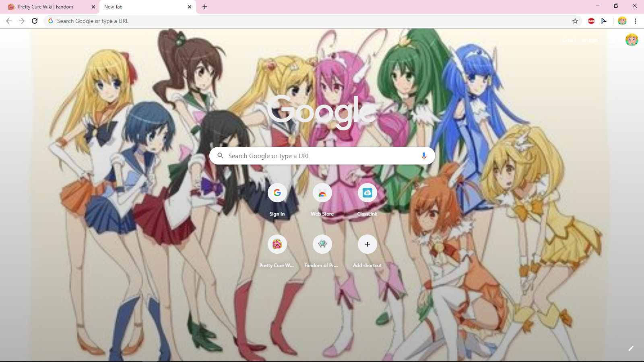Open the red EAB extension icon
Screen dimensions: 644x362
click(x=591, y=21)
